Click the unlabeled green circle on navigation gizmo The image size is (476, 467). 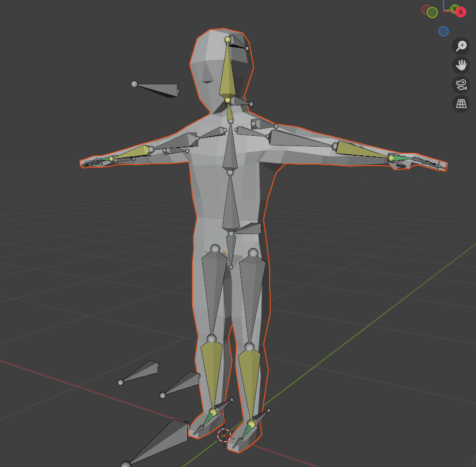click(x=432, y=13)
